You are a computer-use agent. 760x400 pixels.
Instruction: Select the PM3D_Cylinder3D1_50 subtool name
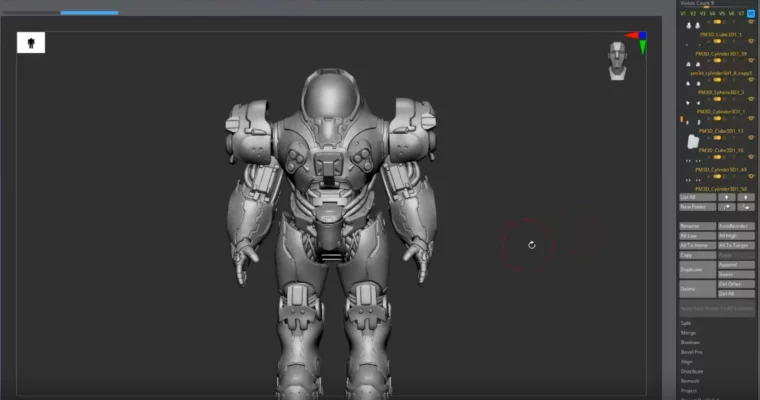[721, 189]
